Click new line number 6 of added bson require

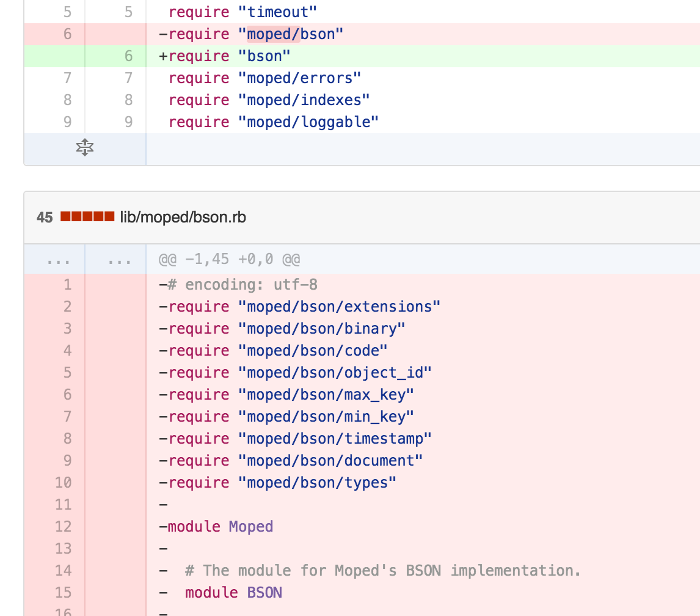[x=128, y=56]
